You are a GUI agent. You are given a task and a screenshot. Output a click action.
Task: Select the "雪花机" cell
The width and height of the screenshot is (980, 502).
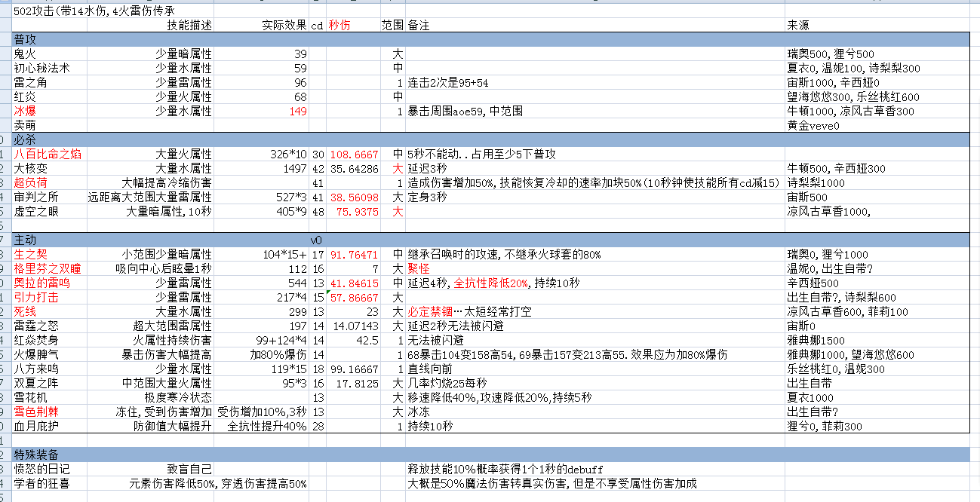pos(30,397)
